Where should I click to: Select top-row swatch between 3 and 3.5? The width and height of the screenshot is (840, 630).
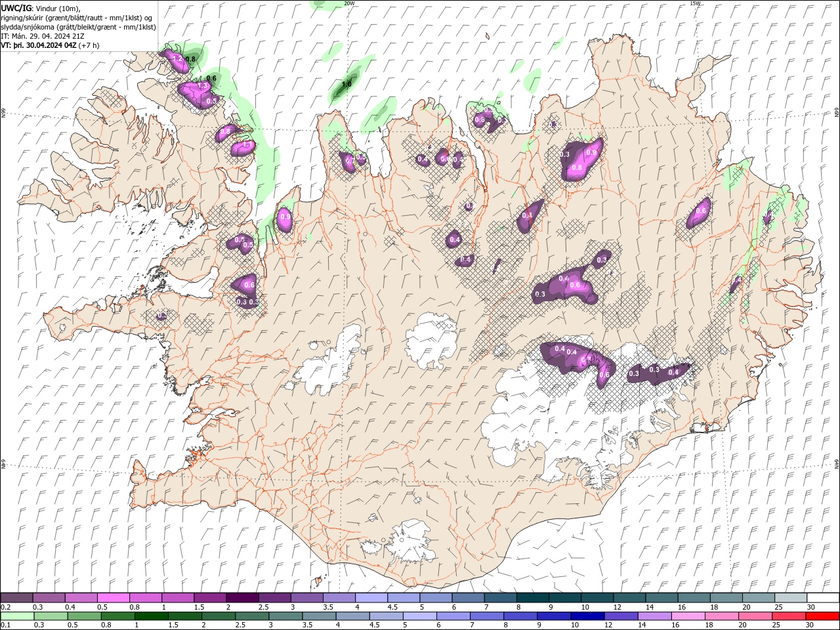point(306,598)
